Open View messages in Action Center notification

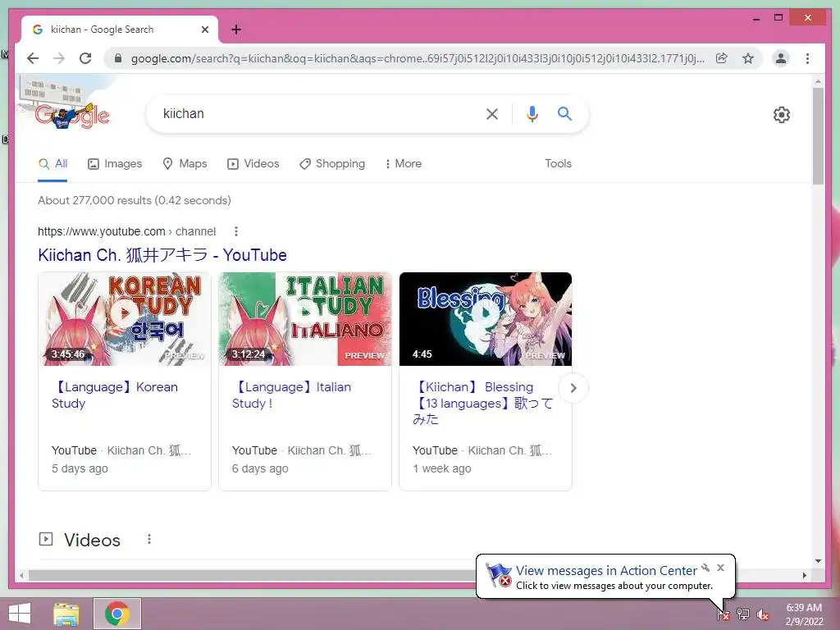point(606,571)
